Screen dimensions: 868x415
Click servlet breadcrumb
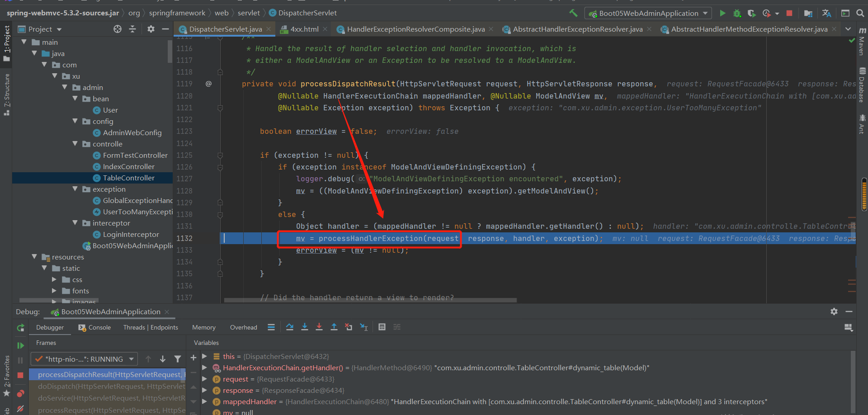pyautogui.click(x=249, y=13)
